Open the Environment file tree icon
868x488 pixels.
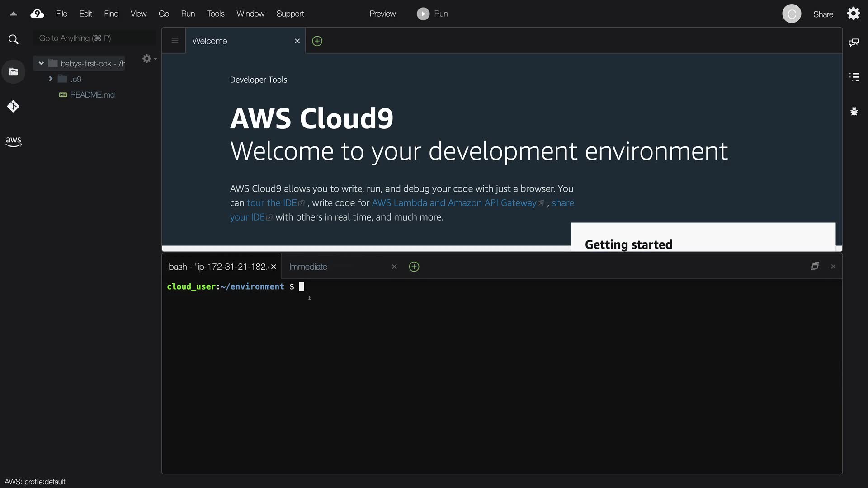pos(14,72)
